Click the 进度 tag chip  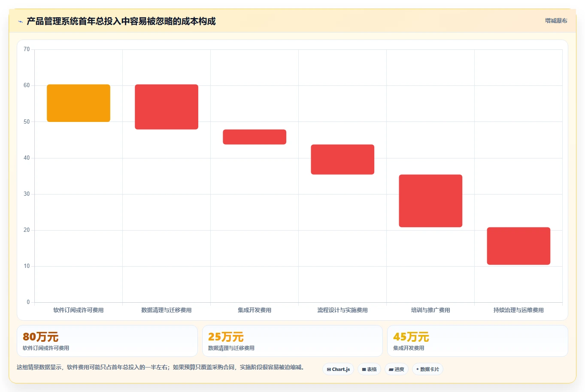click(397, 369)
